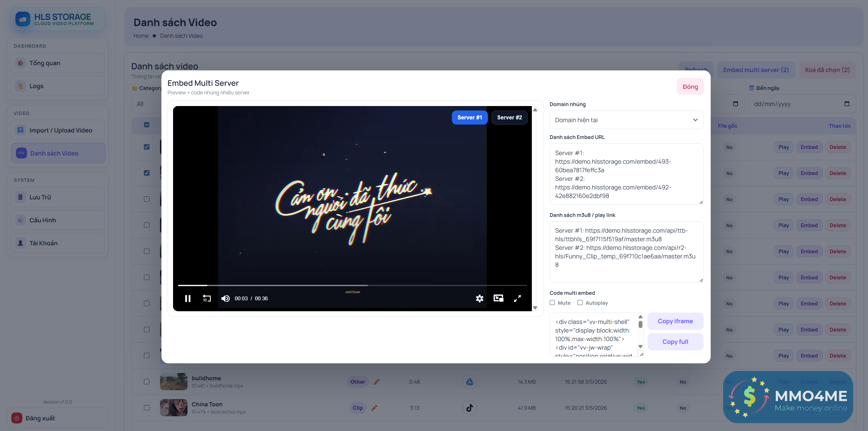Viewport: 868px width, 431px height.
Task: Edit buildhome category pencil icon
Action: click(x=377, y=382)
